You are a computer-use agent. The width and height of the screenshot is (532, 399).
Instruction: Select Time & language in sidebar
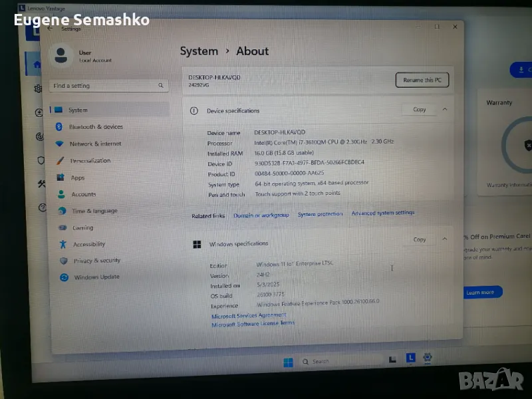94,211
